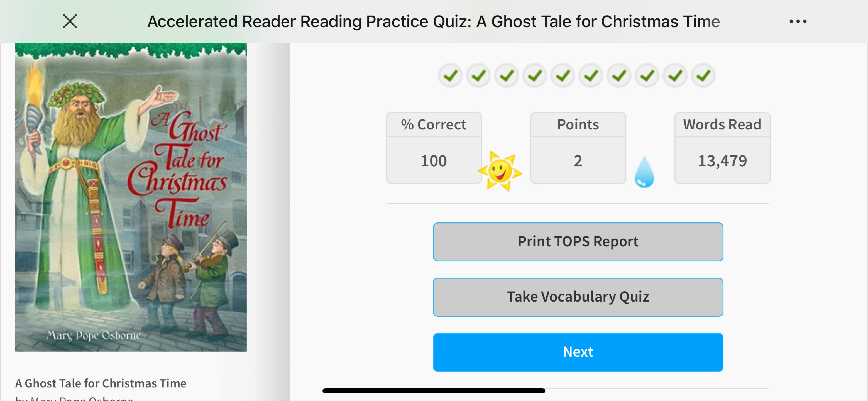
Task: Open the book cover thumbnail
Action: click(131, 197)
